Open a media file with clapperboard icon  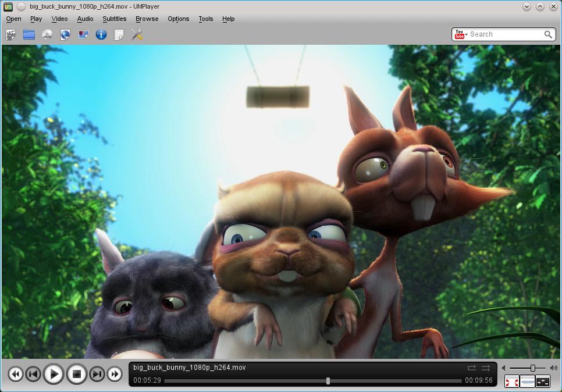11,34
